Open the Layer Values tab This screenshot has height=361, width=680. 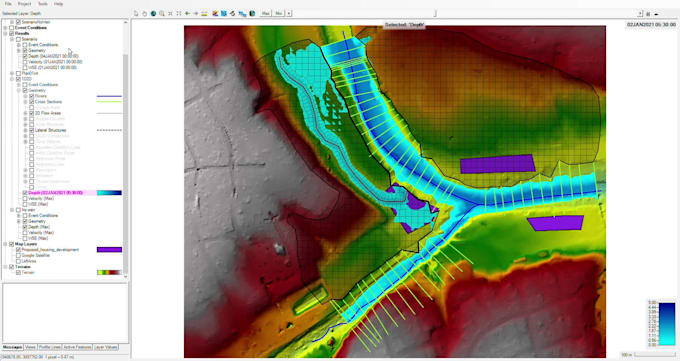105,347
